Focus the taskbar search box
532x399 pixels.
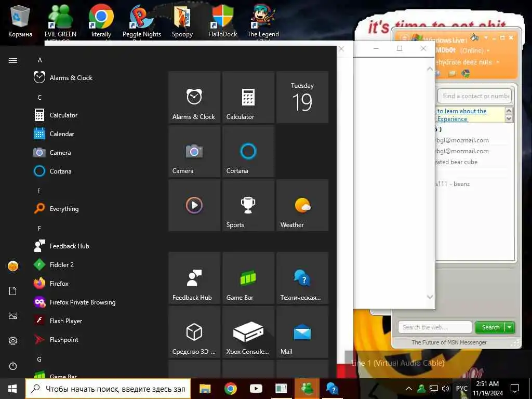click(108, 389)
